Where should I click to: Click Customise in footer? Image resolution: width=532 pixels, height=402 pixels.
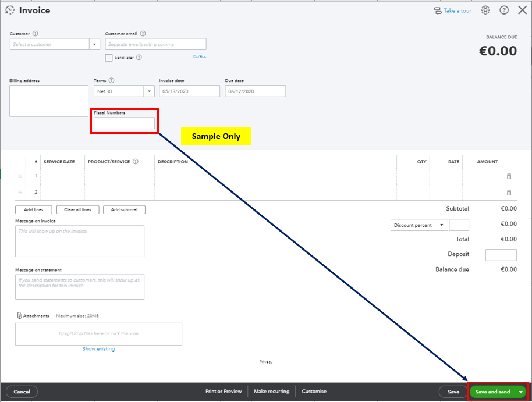coord(314,391)
